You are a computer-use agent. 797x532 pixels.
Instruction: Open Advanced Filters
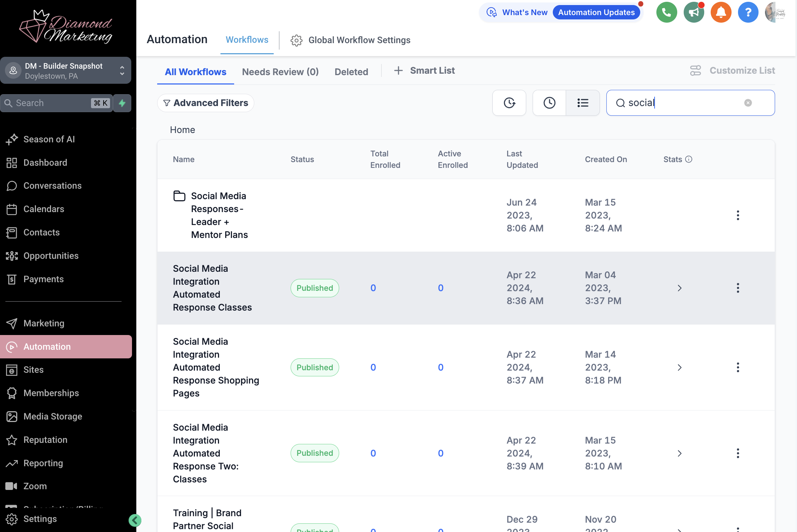206,103
